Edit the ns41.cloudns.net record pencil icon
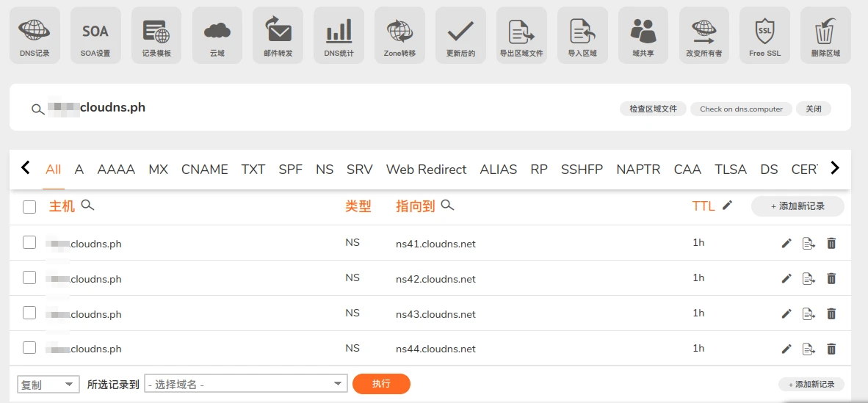Viewport: 868px width, 403px height. coord(786,243)
